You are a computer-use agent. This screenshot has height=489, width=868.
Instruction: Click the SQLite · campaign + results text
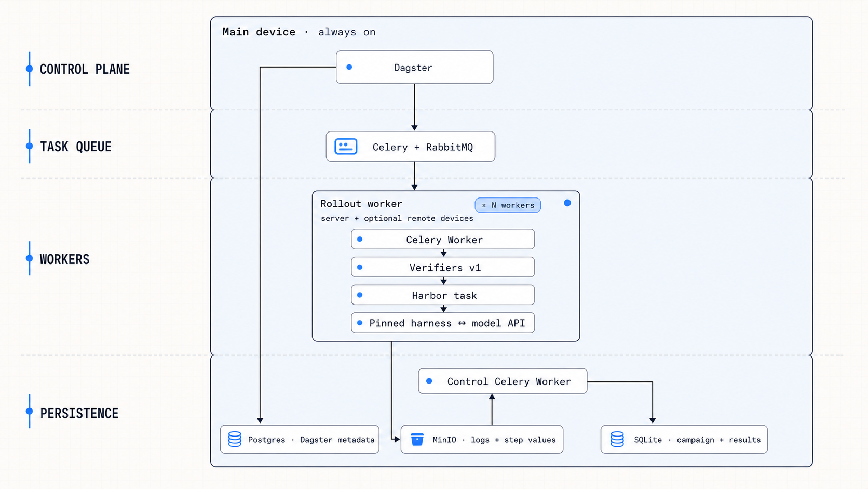[x=697, y=440]
